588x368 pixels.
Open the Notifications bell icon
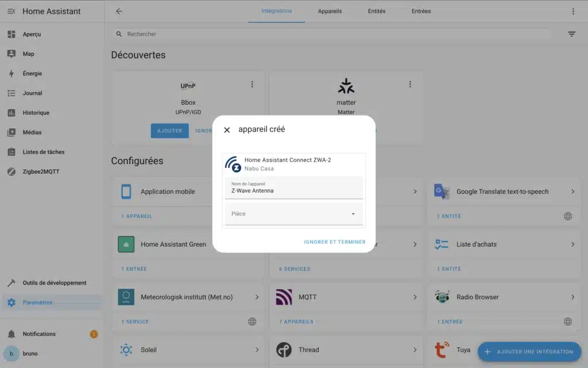pos(11,334)
